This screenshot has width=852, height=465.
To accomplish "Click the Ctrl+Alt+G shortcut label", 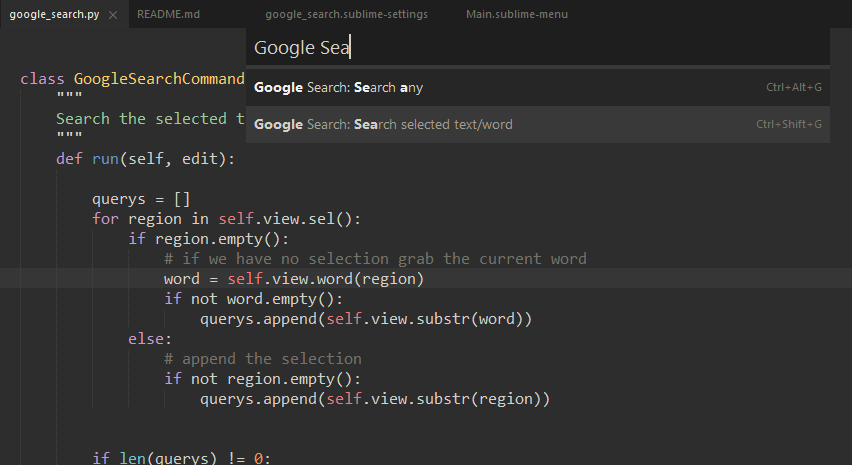I will (x=794, y=87).
